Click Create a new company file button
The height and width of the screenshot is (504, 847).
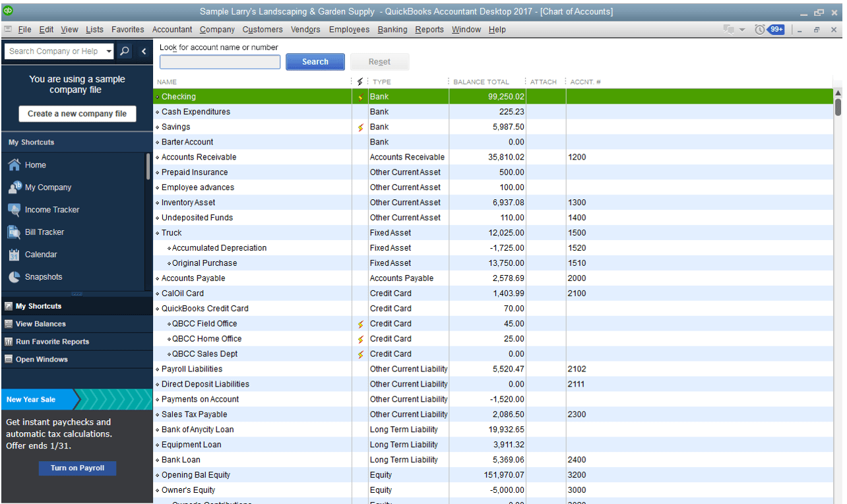77,113
